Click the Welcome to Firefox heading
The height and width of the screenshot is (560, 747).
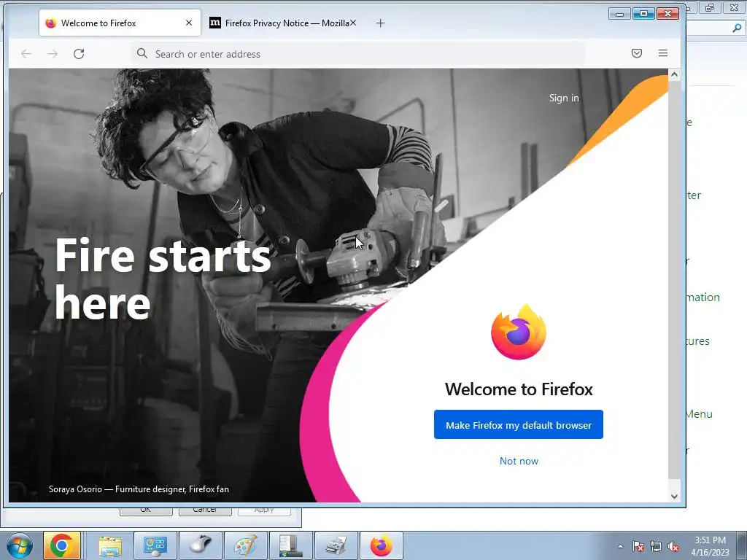point(519,389)
